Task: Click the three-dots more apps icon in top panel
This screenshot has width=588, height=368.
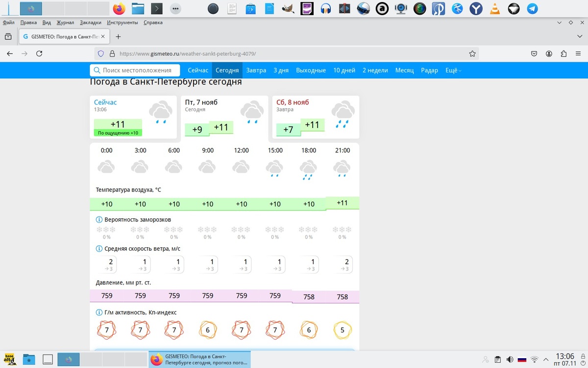Action: point(175,8)
